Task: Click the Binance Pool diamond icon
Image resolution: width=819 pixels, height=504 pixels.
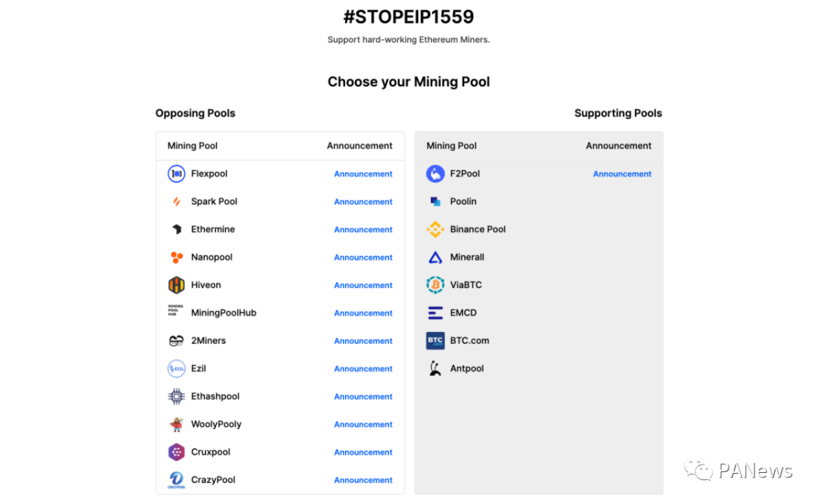Action: (435, 229)
